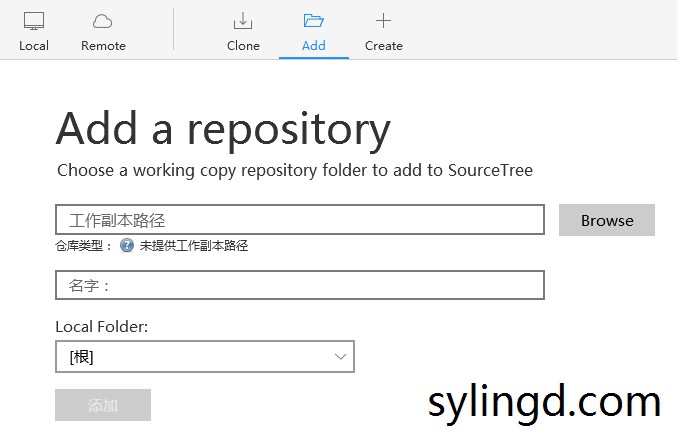This screenshot has height=433, width=677.
Task: Click the sylingd.com watermark text
Action: click(x=544, y=402)
